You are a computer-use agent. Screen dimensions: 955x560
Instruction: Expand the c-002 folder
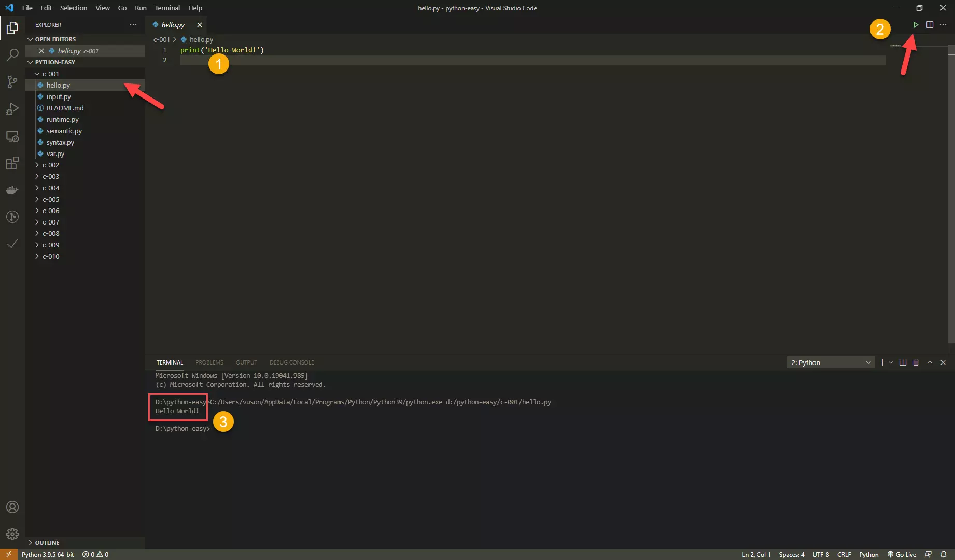click(85, 165)
